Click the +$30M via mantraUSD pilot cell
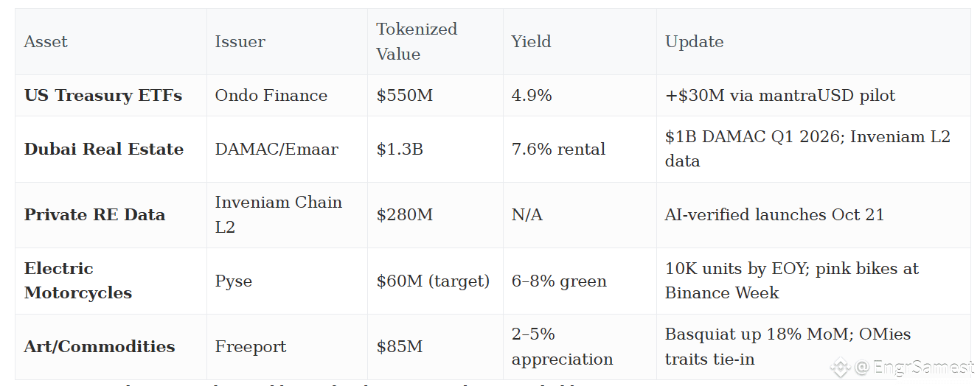Image resolution: width=980 pixels, height=386 pixels. click(780, 96)
